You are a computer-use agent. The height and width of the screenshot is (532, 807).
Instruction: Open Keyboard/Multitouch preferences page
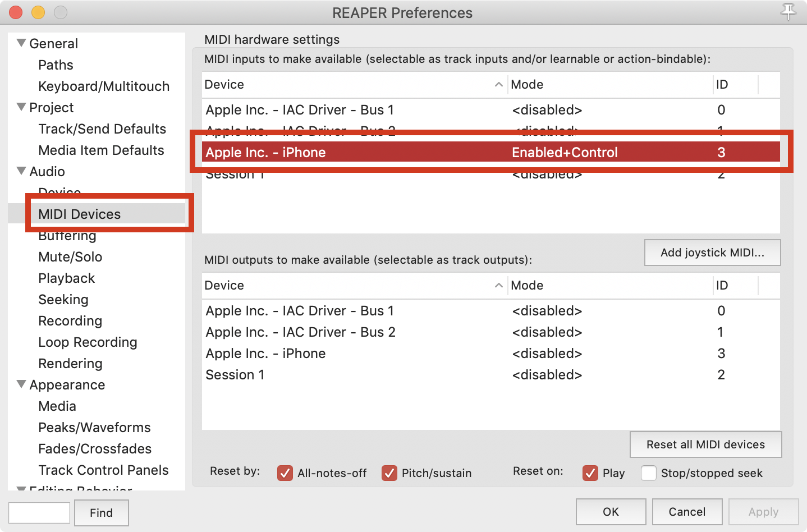[x=104, y=86]
